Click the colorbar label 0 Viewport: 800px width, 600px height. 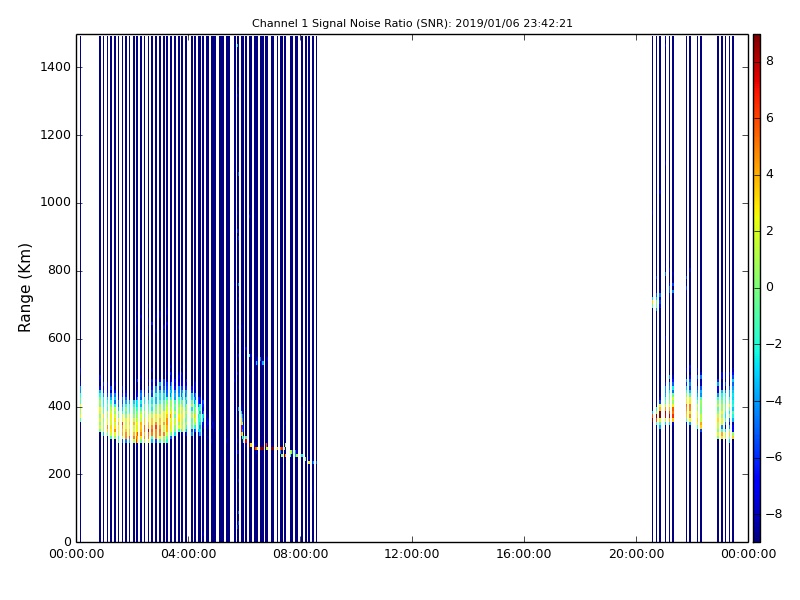tap(770, 287)
